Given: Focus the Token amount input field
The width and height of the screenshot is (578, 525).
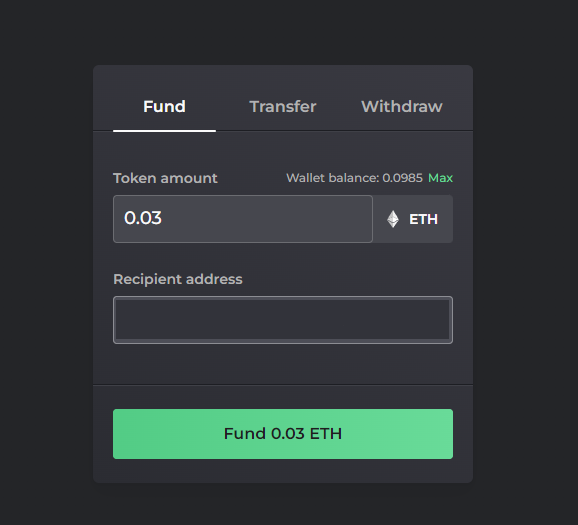Looking at the screenshot, I should point(243,219).
